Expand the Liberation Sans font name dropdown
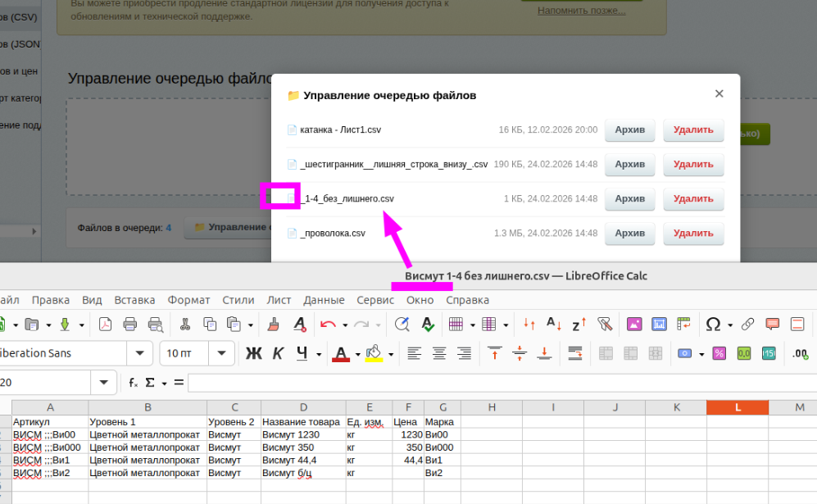Viewport: 817px width, 504px height. tap(140, 353)
